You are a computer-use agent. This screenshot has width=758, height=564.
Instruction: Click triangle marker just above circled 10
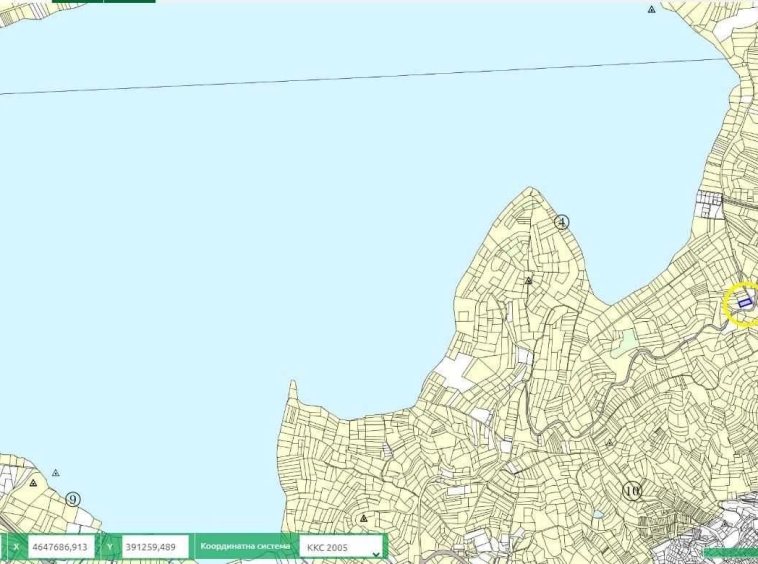click(x=609, y=442)
